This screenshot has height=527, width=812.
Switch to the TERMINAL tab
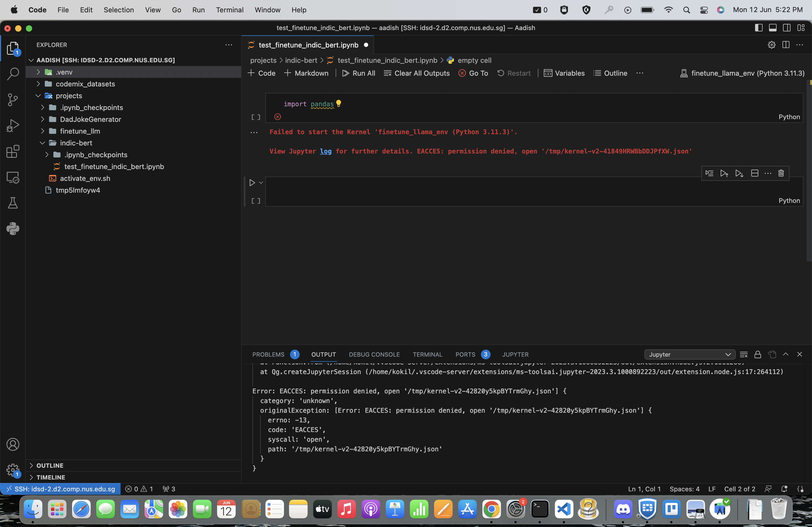point(427,354)
